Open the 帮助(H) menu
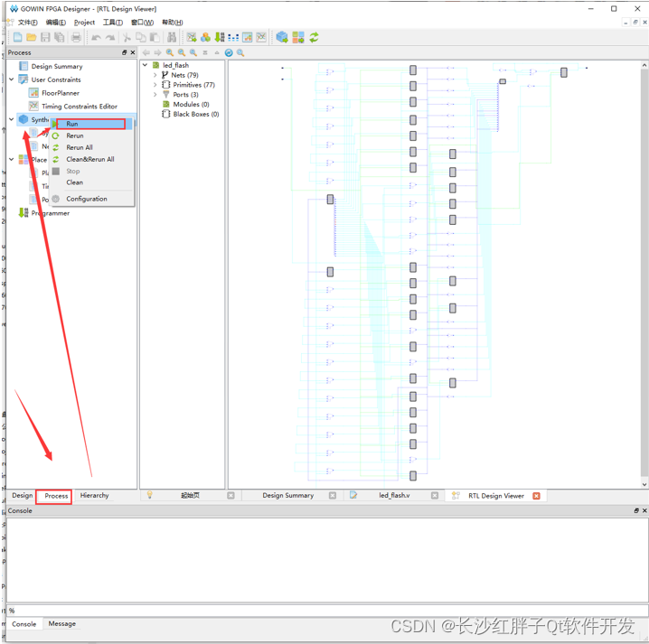The width and height of the screenshot is (649, 644). 172,23
